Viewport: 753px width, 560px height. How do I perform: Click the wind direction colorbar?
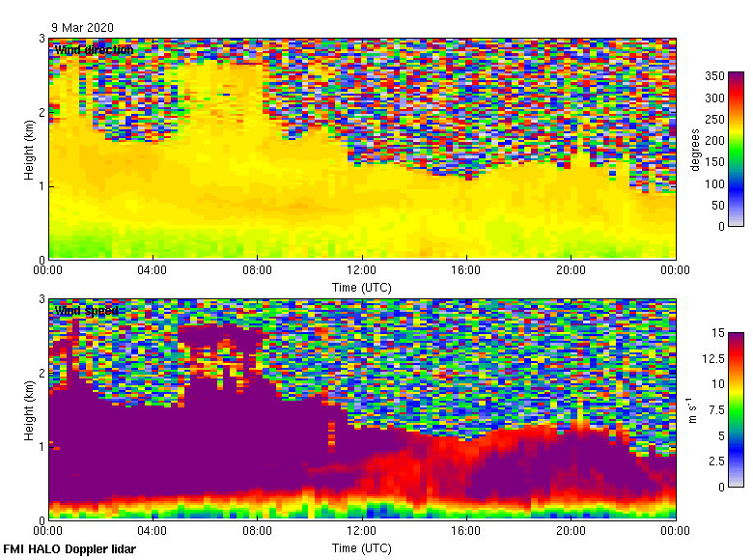coord(737,150)
